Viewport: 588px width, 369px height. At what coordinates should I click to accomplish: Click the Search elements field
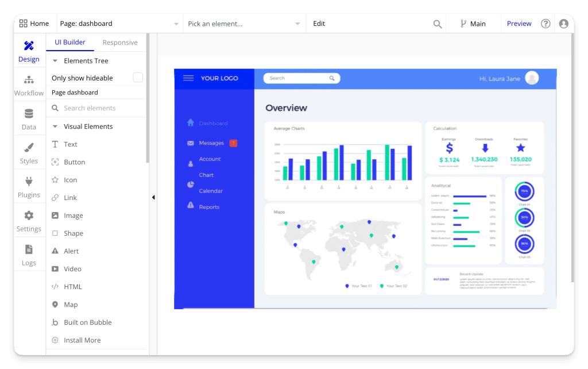click(96, 108)
